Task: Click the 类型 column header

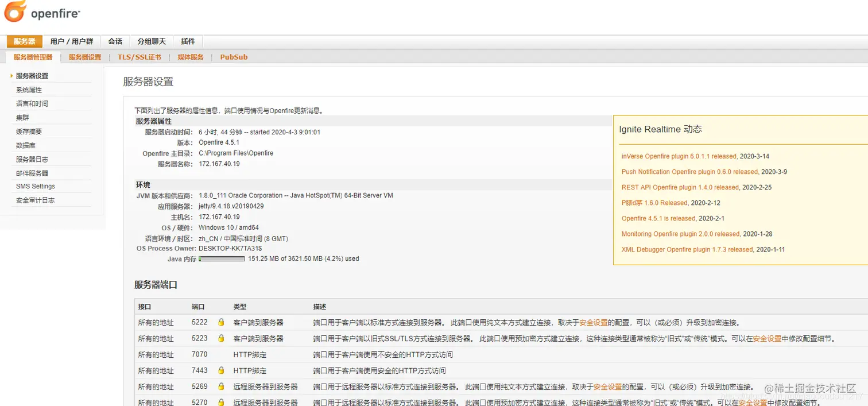Action: 240,307
